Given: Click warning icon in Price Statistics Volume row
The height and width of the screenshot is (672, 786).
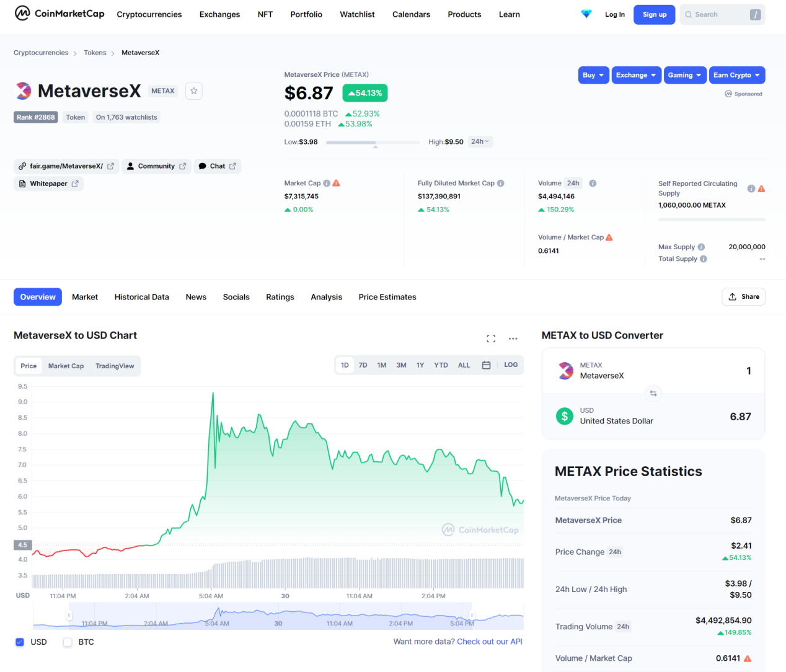Looking at the screenshot, I should click(748, 658).
